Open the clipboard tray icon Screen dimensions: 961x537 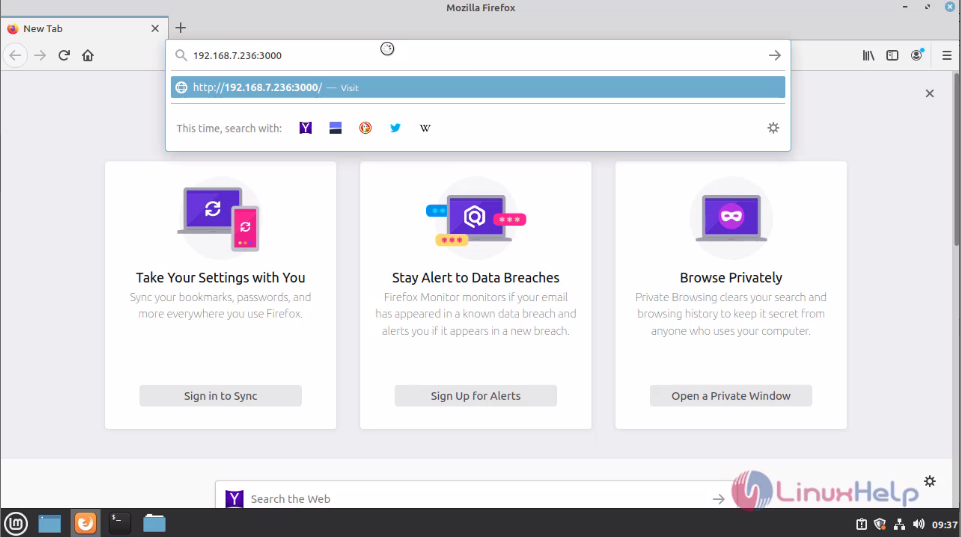861,524
